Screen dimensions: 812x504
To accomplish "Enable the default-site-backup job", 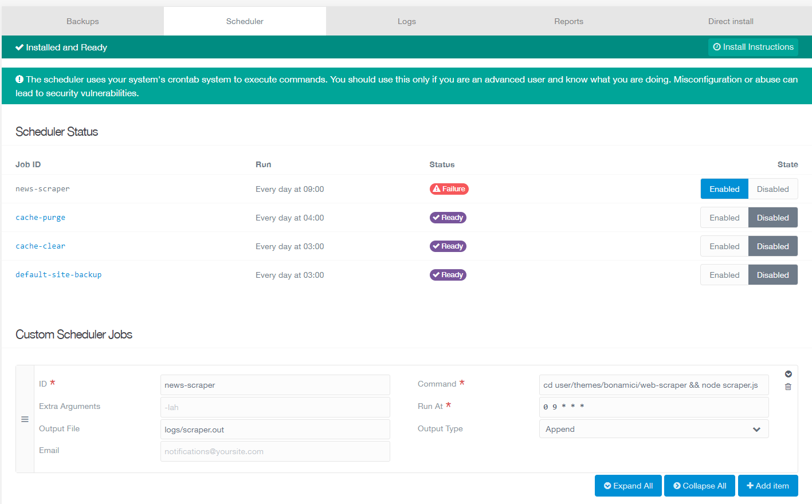I will pos(724,275).
